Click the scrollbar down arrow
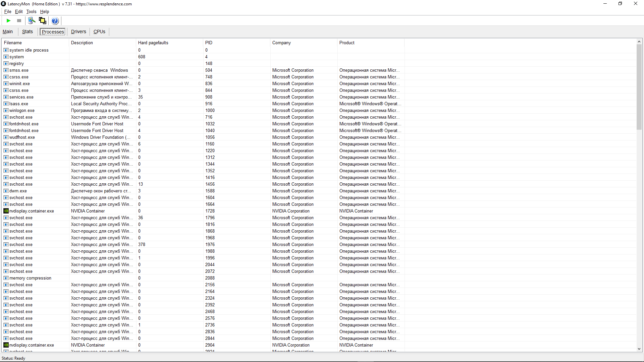644x362 pixels. 639,349
